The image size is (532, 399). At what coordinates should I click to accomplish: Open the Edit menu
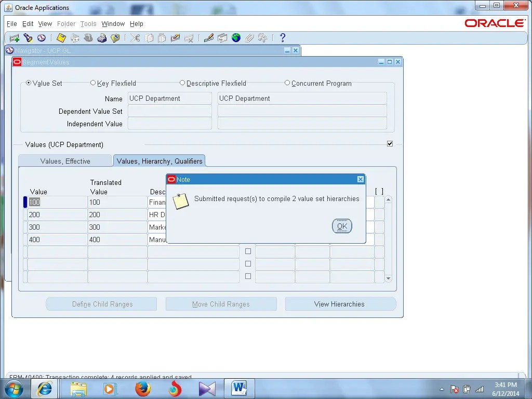(28, 24)
